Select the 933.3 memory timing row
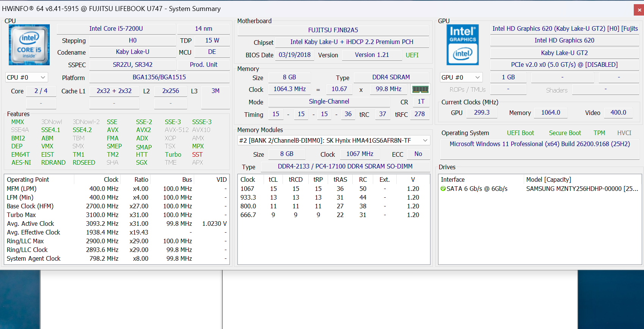644x329 pixels. pos(334,197)
